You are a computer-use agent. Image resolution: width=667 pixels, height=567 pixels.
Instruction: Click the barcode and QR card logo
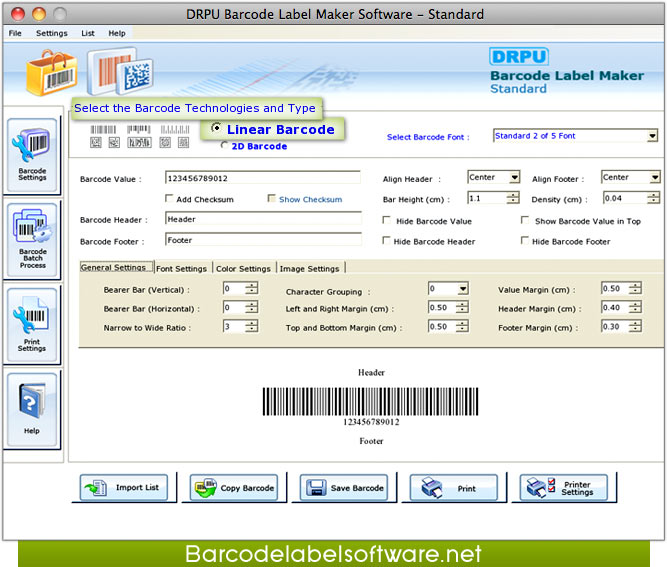120,71
